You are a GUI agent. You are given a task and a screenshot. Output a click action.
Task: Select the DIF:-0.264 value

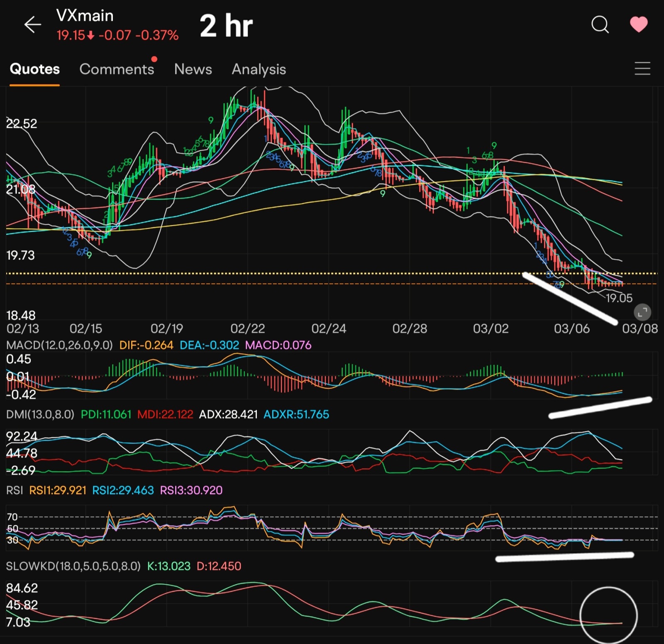146,345
